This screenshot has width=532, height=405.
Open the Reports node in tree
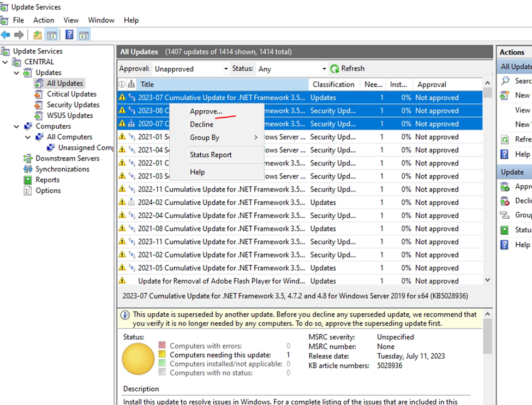[47, 180]
